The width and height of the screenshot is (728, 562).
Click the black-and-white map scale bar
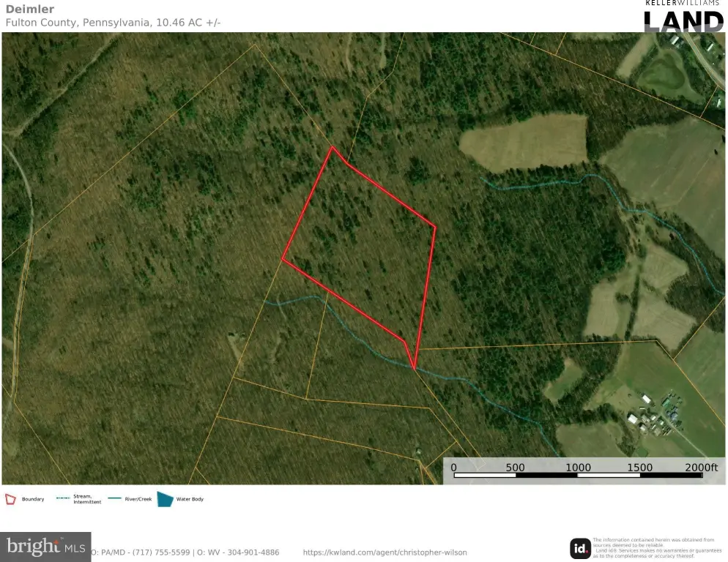[578, 475]
